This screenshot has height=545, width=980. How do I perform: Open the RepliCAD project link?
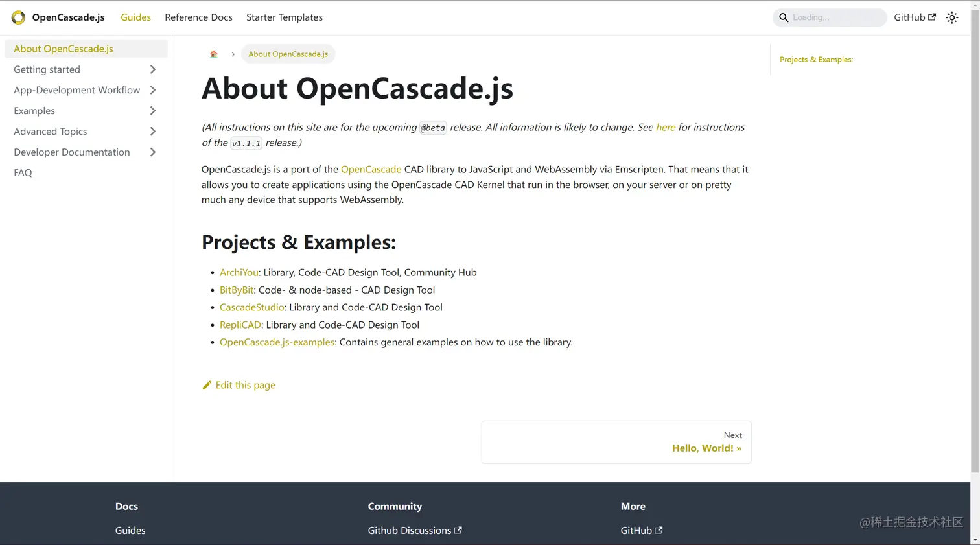point(240,325)
